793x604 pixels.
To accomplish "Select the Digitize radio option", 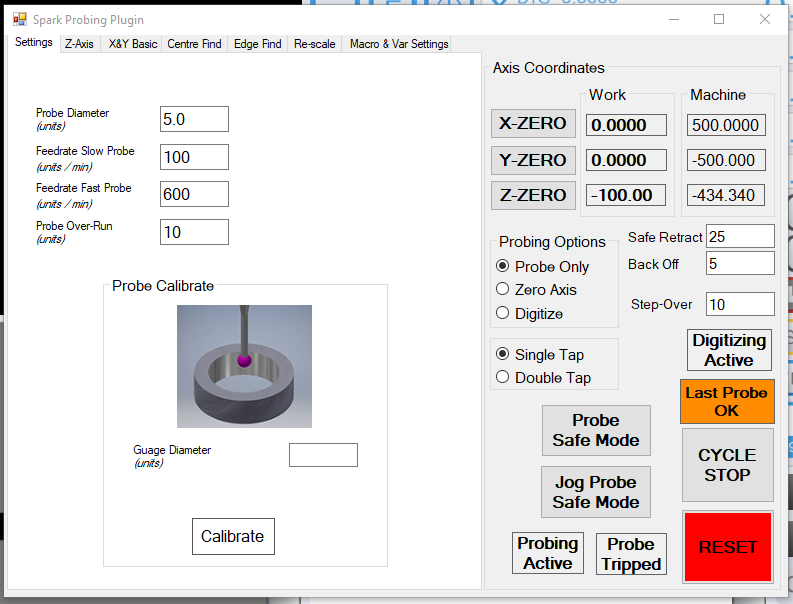I will (x=530, y=314).
